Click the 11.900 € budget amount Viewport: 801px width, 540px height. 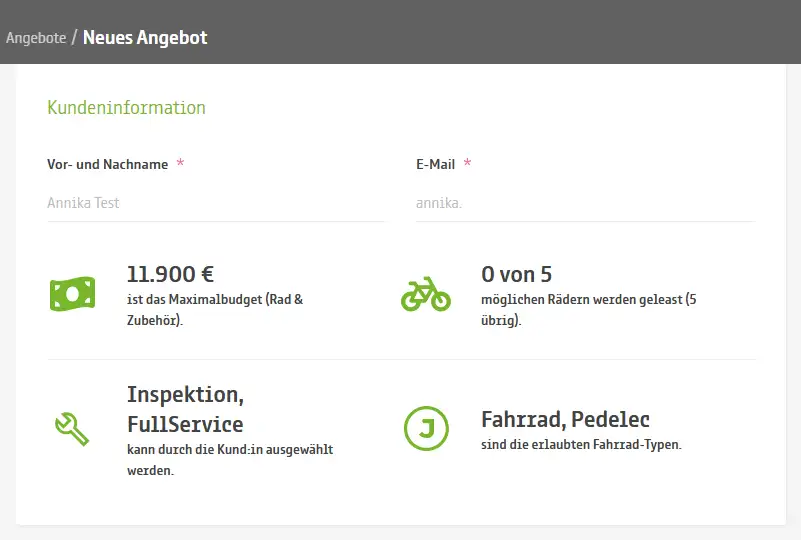coord(170,274)
